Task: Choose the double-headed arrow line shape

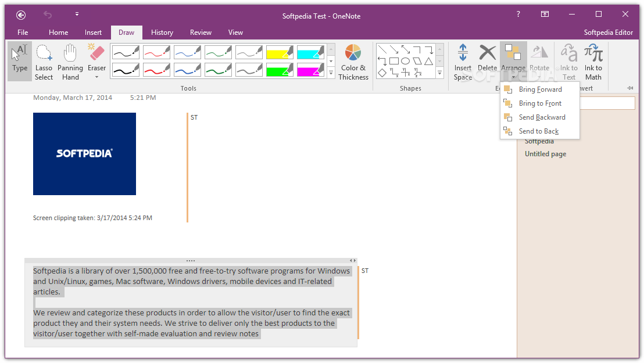Action: click(405, 50)
